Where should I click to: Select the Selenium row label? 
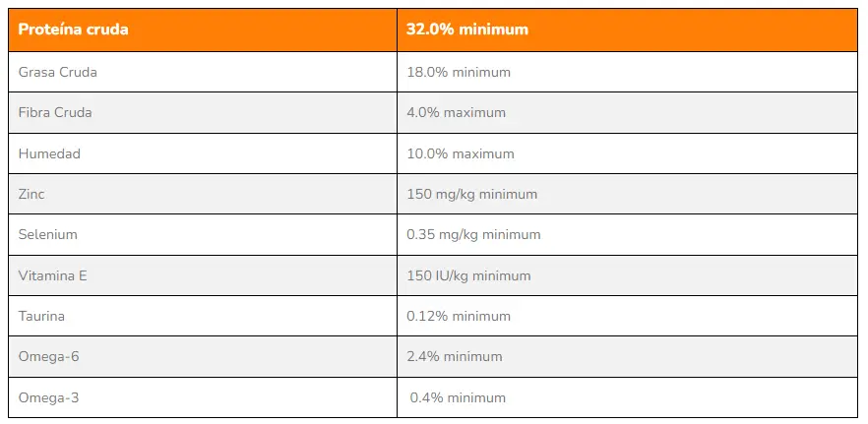[x=48, y=235]
